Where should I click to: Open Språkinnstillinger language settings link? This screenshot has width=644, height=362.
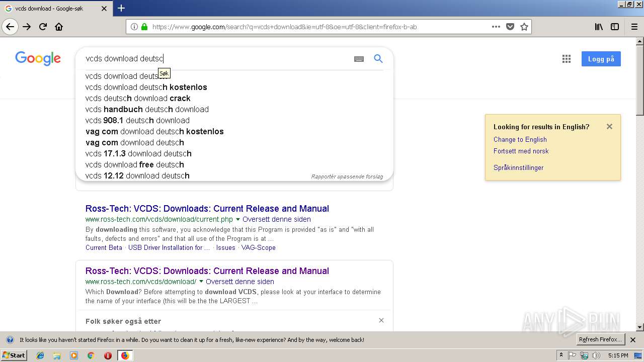pyautogui.click(x=518, y=167)
